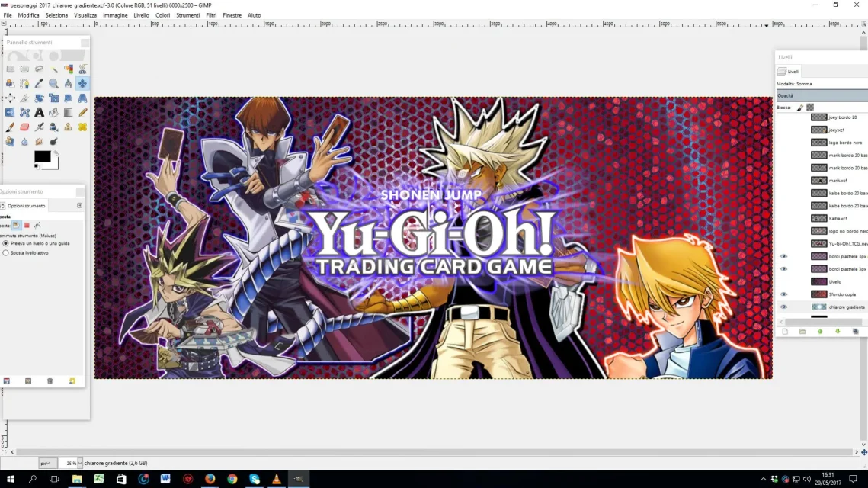Screen dimensions: 868x488
Task: Select the Perspective tool
Action: pyautogui.click(x=82, y=98)
